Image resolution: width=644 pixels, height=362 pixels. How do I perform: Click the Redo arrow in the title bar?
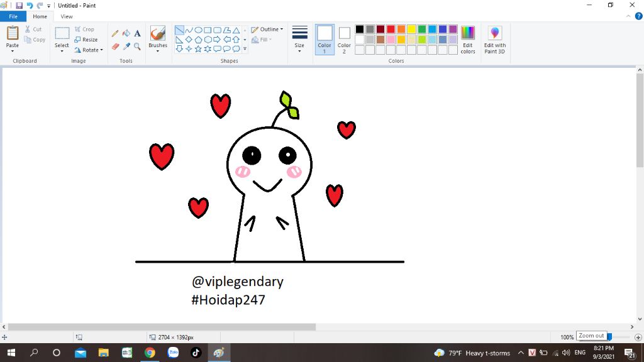(40, 5)
